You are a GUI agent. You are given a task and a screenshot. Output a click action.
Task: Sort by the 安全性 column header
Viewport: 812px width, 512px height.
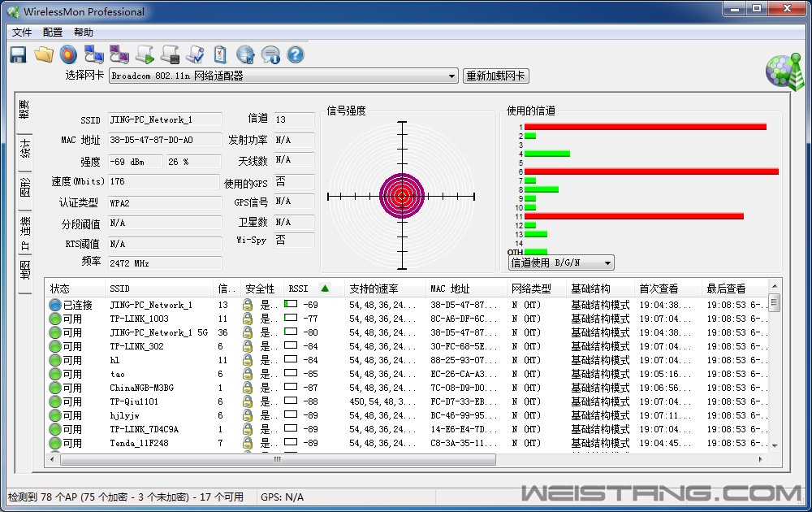tap(261, 289)
